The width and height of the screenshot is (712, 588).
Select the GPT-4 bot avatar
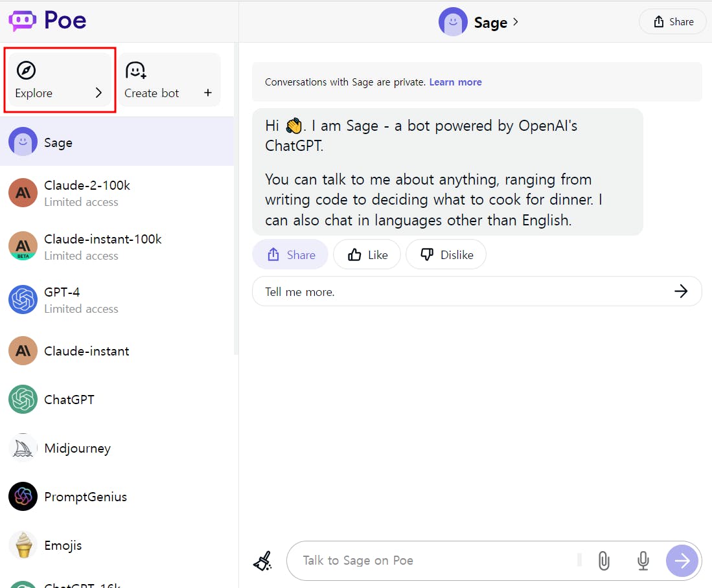[23, 300]
